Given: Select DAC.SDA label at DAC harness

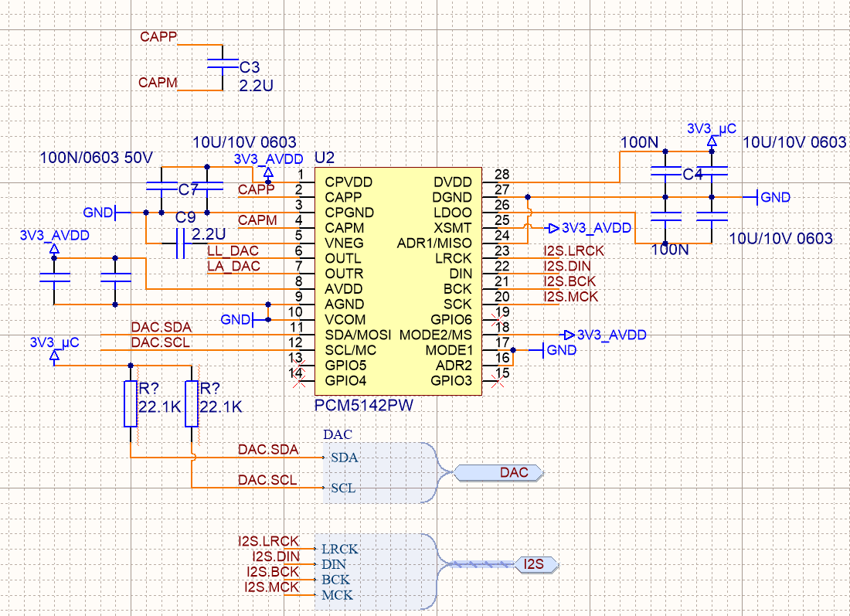Looking at the screenshot, I should [268, 450].
